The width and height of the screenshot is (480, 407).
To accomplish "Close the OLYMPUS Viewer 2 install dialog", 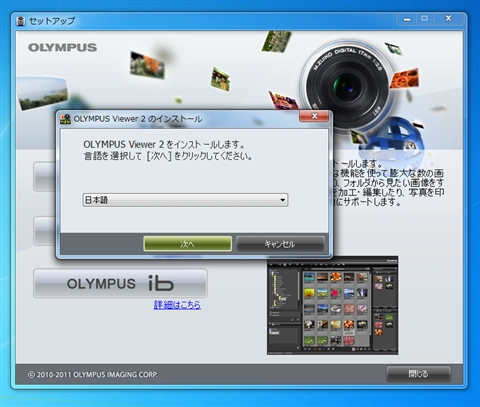I will pyautogui.click(x=314, y=116).
